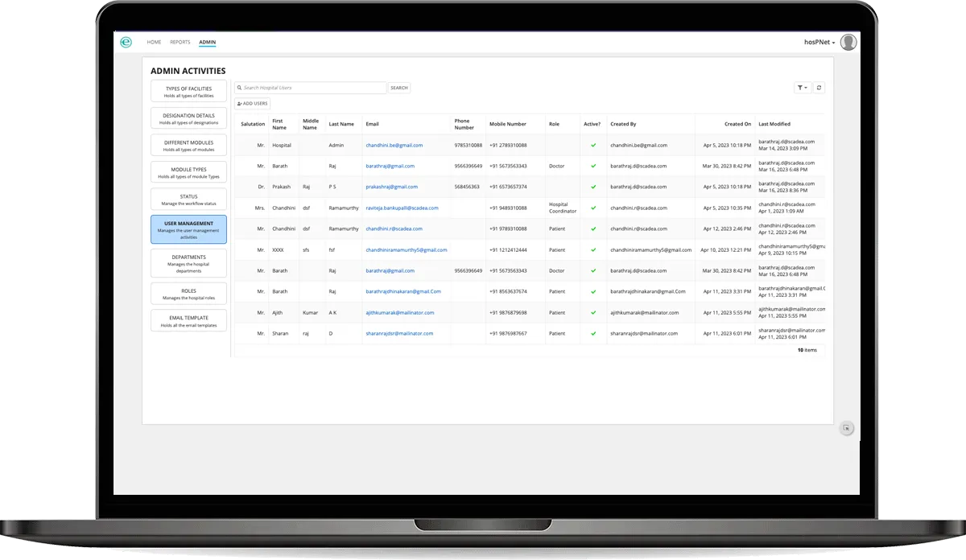966x560 pixels.
Task: Click the refresh table icon
Action: coord(819,88)
